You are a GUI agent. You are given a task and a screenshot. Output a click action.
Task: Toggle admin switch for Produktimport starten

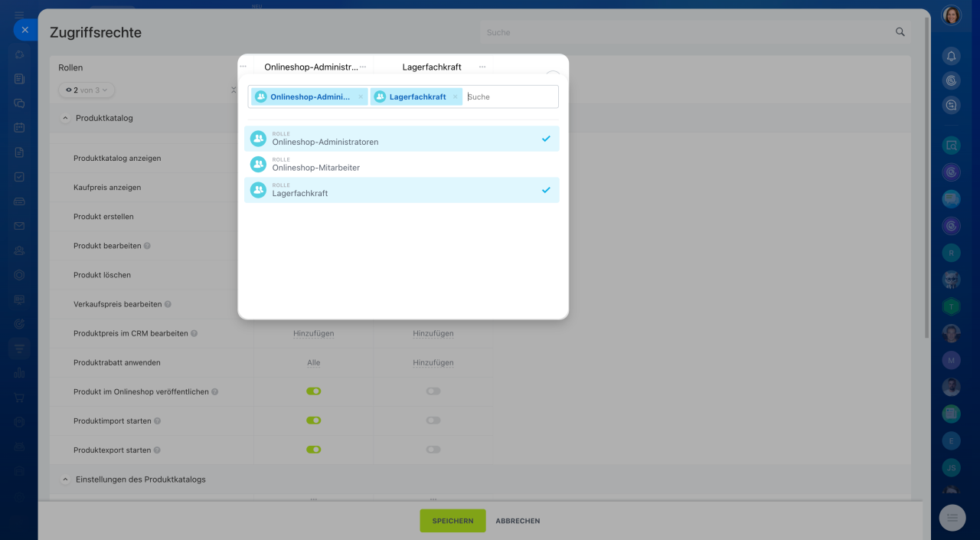(314, 421)
